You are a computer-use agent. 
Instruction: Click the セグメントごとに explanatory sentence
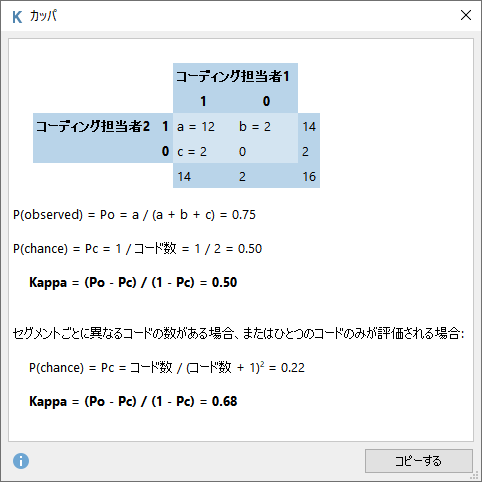238,333
